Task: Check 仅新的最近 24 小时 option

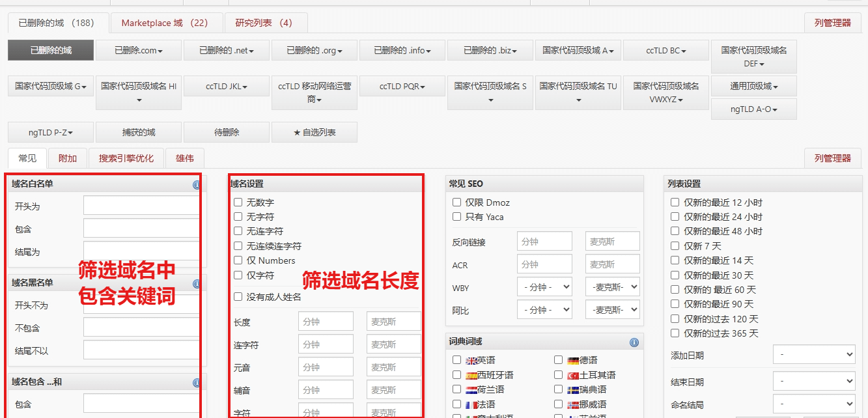Action: (x=675, y=217)
